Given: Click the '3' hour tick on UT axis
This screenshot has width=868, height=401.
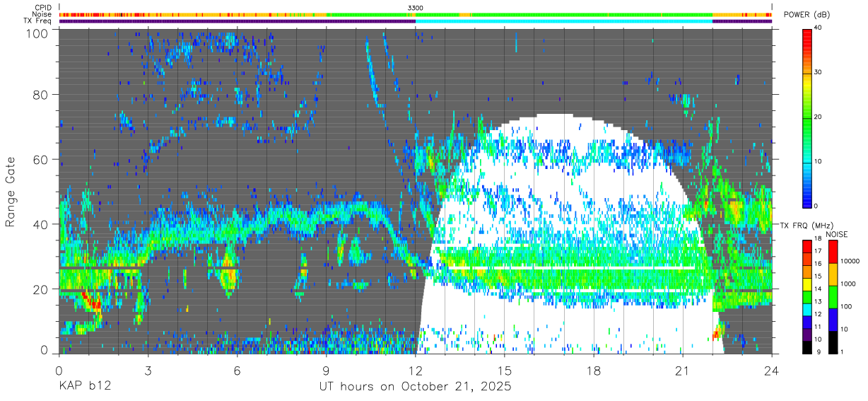Looking at the screenshot, I should (x=148, y=371).
